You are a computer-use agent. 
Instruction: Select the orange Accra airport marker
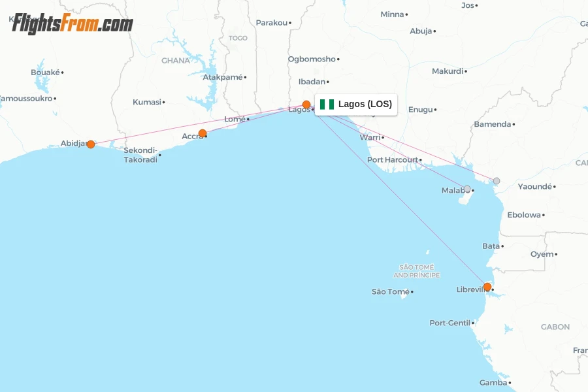pyautogui.click(x=203, y=133)
